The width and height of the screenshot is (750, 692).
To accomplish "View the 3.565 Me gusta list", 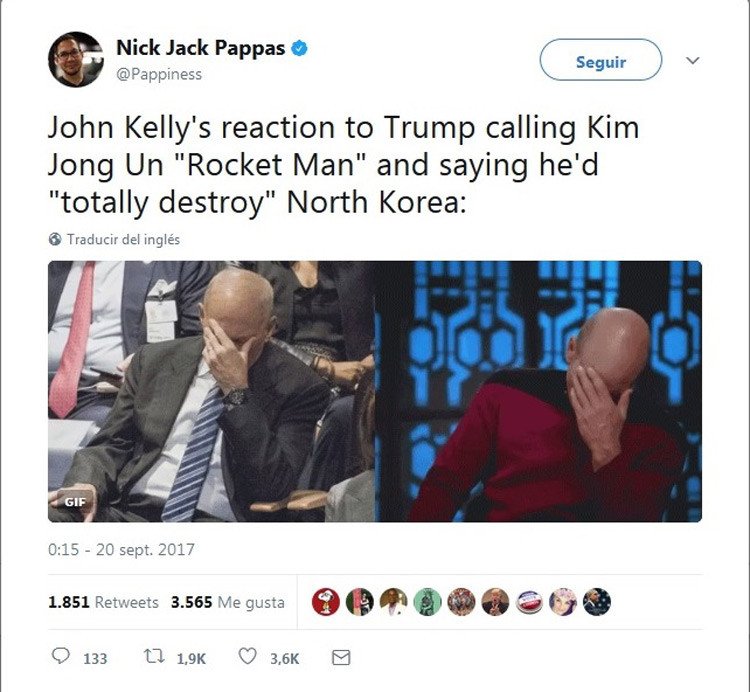I will [228, 602].
